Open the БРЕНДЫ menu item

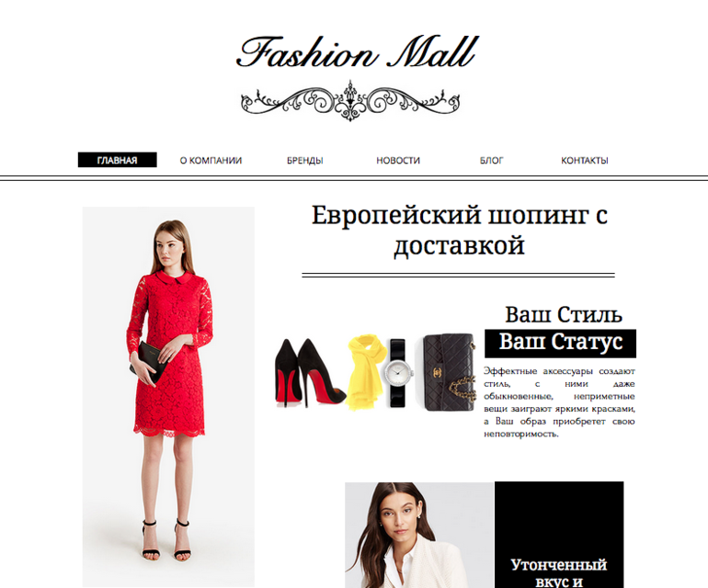(x=304, y=160)
